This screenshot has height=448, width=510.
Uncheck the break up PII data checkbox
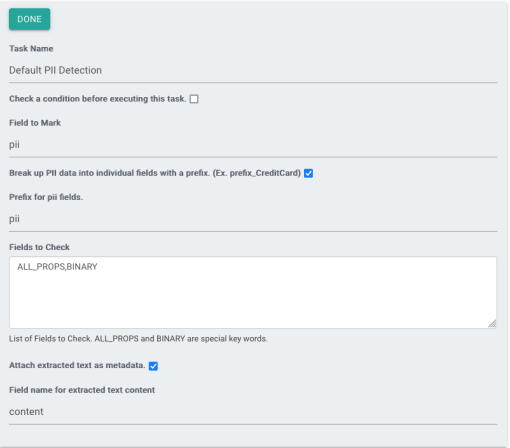coord(308,173)
